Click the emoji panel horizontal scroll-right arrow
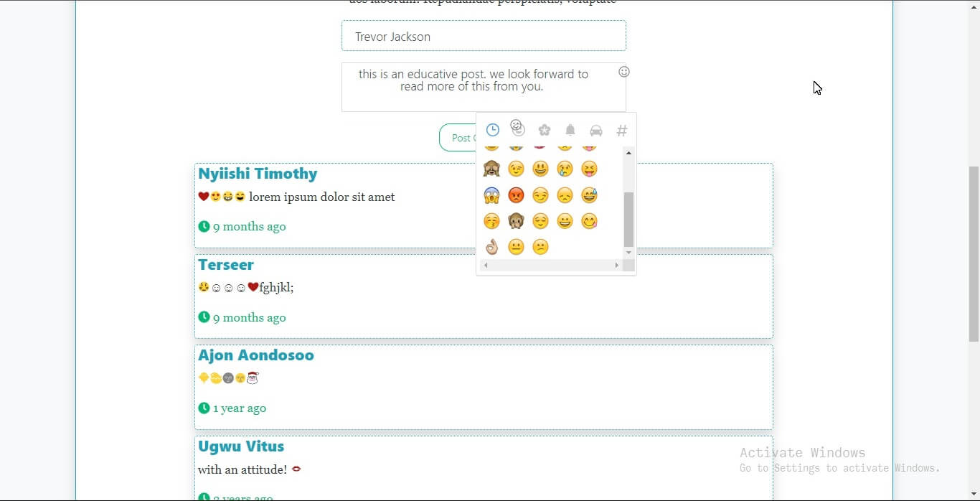 [616, 266]
